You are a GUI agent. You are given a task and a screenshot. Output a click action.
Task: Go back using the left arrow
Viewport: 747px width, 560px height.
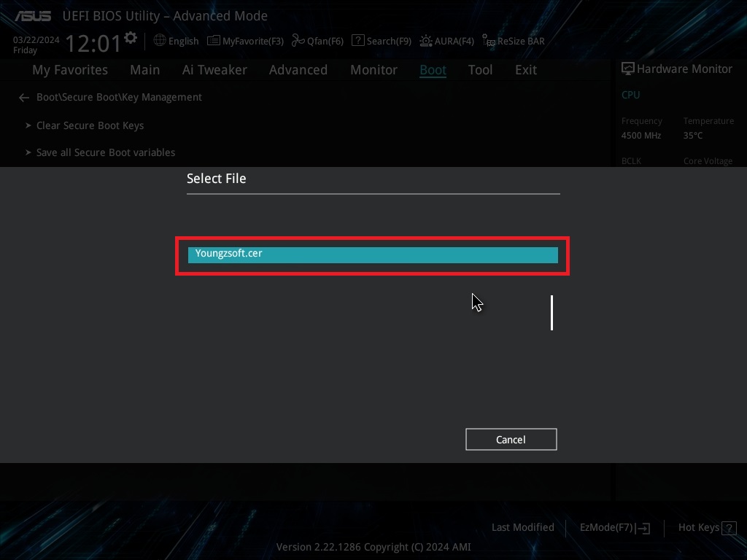pos(23,97)
